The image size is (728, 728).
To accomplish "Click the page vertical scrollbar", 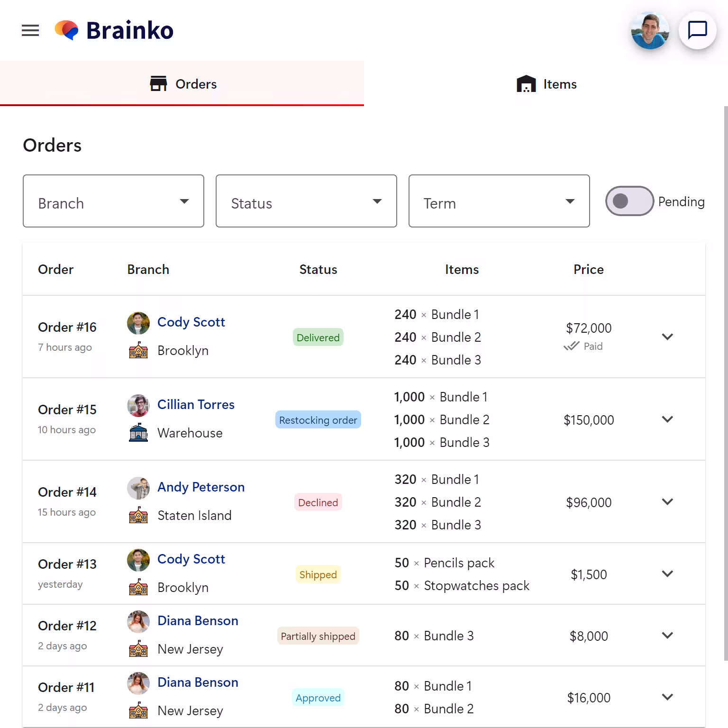I will tap(725, 379).
